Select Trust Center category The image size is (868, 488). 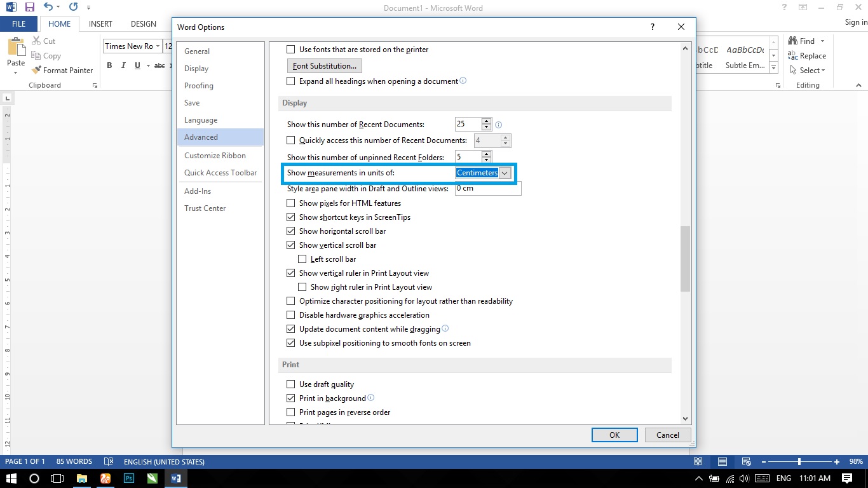[220, 208]
